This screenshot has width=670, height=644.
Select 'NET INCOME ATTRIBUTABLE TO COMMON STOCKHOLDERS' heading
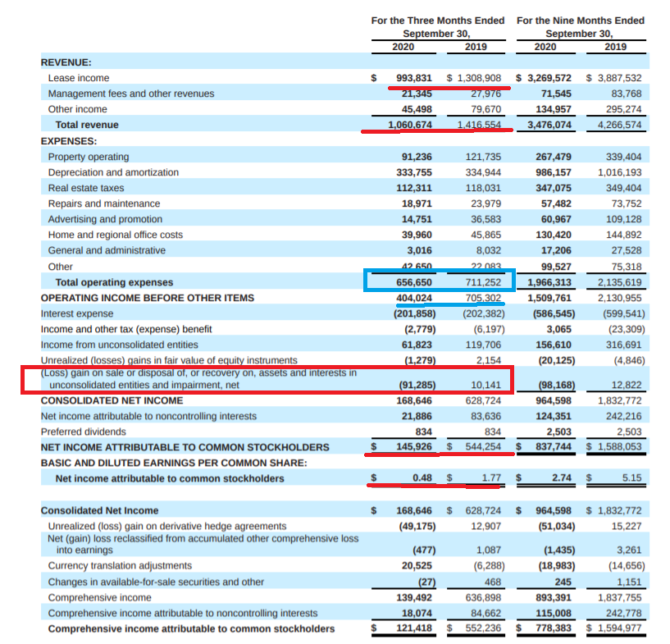[185, 447]
